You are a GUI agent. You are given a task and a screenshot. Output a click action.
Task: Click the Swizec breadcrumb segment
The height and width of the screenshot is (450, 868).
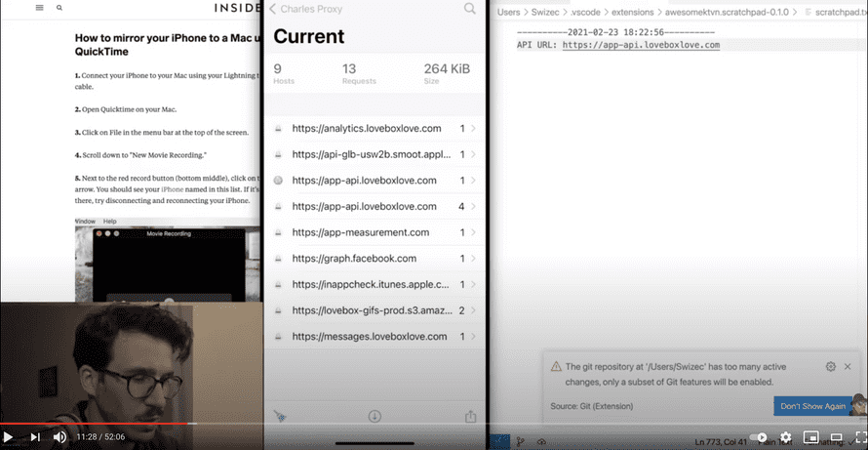tap(545, 12)
